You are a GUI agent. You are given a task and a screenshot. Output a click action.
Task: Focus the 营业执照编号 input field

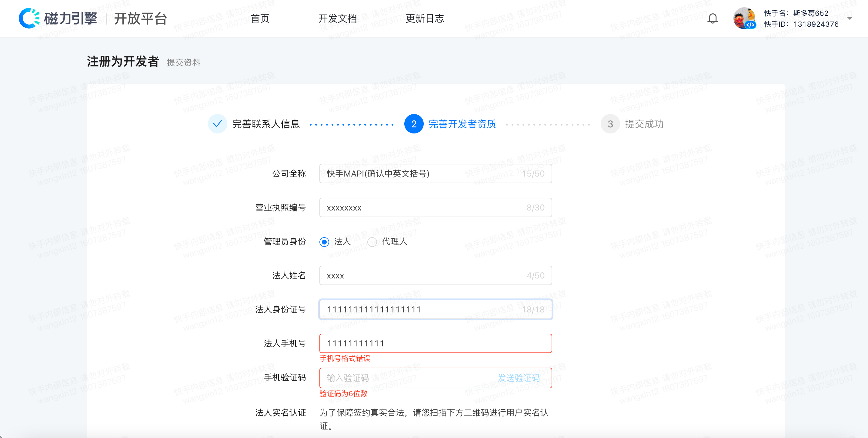436,207
